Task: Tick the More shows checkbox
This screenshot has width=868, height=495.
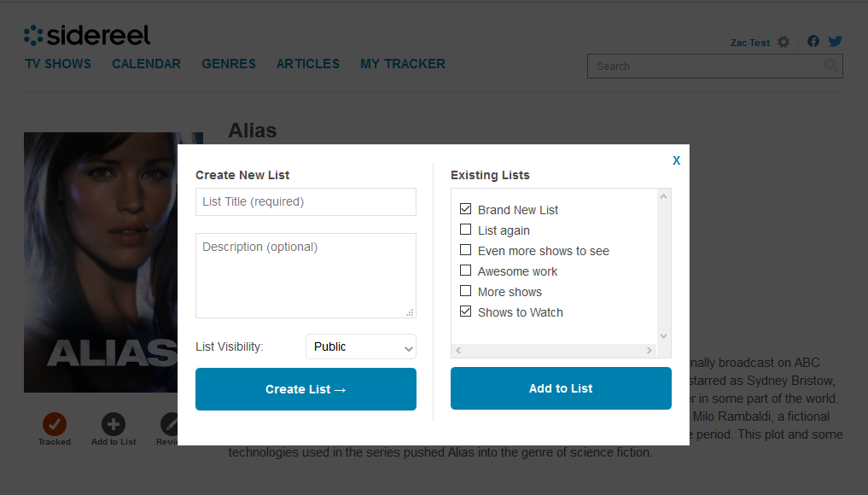Action: pyautogui.click(x=465, y=291)
